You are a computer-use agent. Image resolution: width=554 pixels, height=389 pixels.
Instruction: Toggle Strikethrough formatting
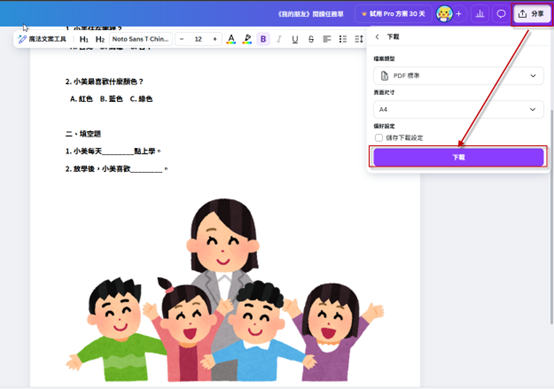311,39
